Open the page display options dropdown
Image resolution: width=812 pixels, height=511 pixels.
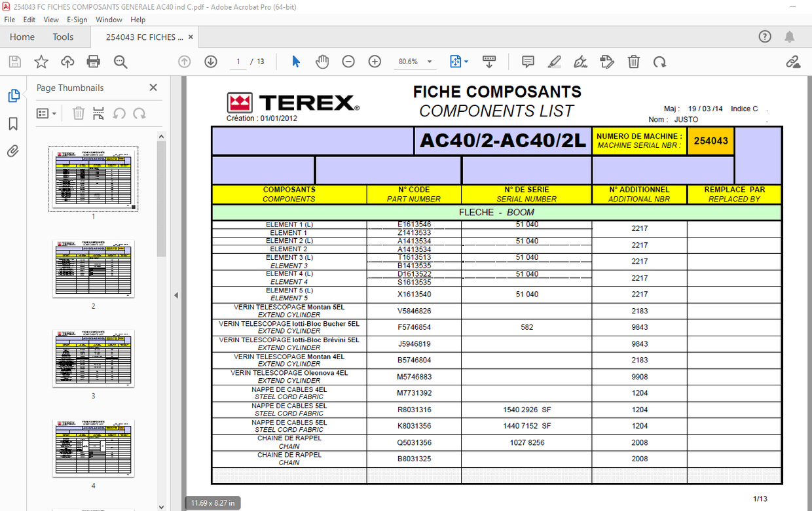point(465,61)
